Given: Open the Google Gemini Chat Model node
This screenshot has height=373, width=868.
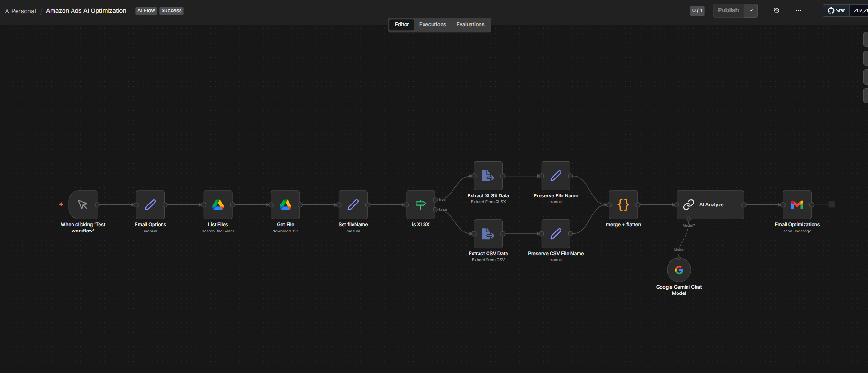Looking at the screenshot, I should coord(679,270).
